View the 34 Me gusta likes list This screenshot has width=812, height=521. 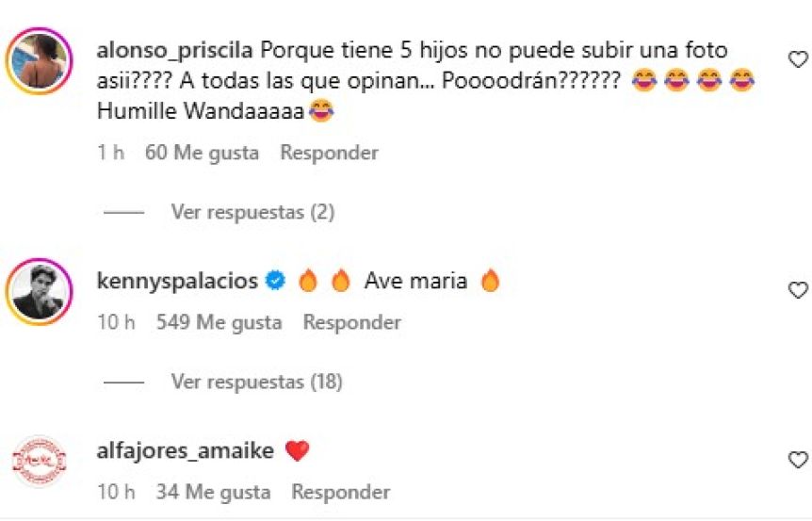tap(213, 492)
